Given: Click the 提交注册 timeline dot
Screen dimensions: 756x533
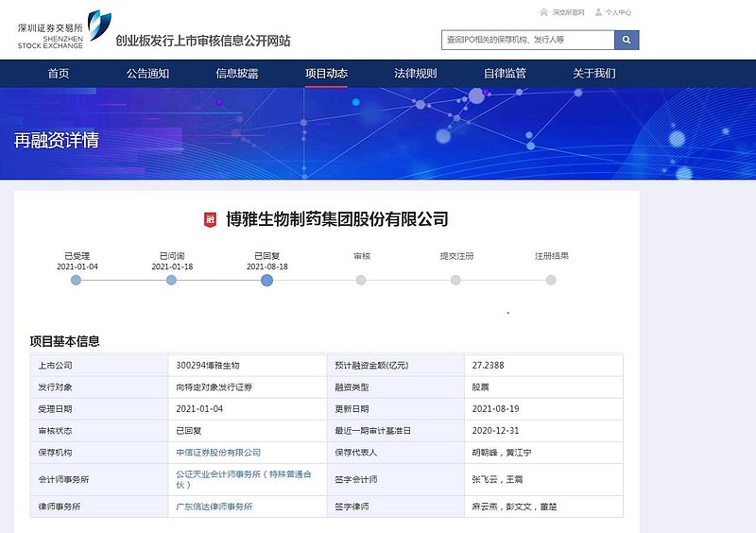Looking at the screenshot, I should 455,281.
